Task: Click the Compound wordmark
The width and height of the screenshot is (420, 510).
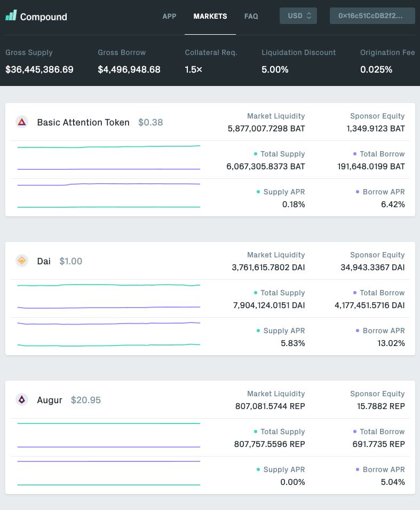Action: pos(44,17)
